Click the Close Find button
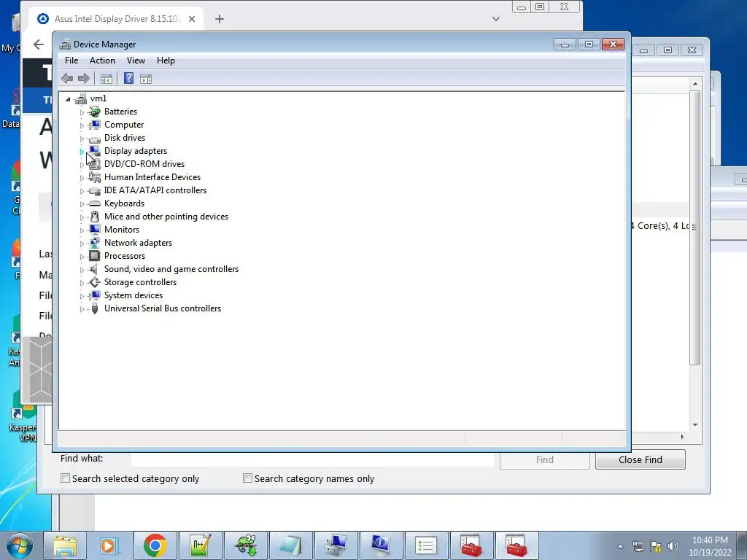Image resolution: width=747 pixels, height=560 pixels. pyautogui.click(x=640, y=459)
